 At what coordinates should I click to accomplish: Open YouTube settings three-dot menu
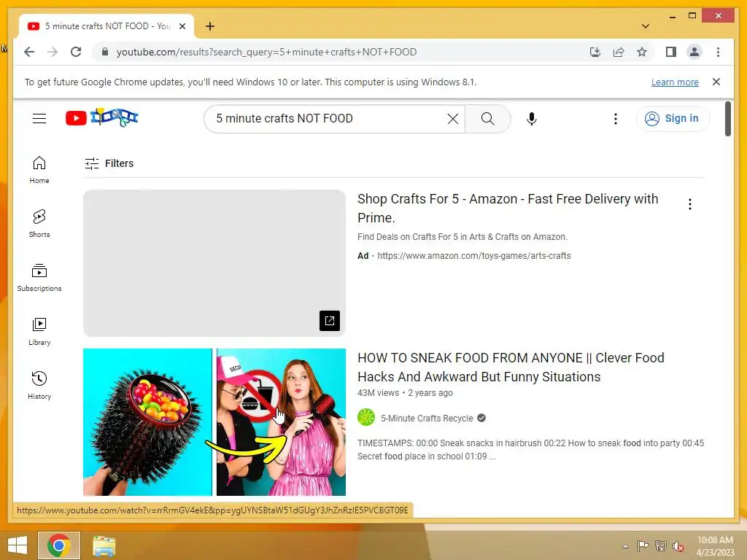(x=616, y=119)
